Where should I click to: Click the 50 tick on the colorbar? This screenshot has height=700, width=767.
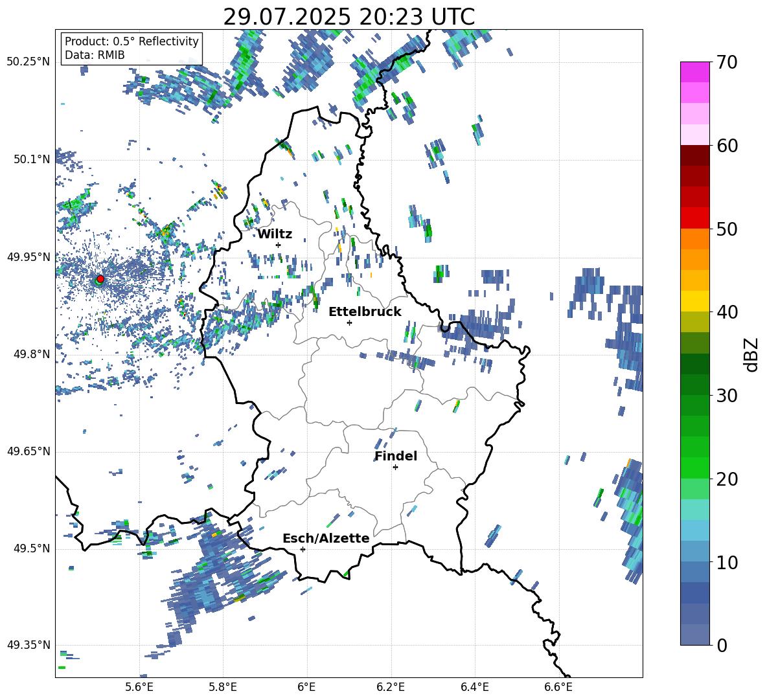[x=727, y=229]
